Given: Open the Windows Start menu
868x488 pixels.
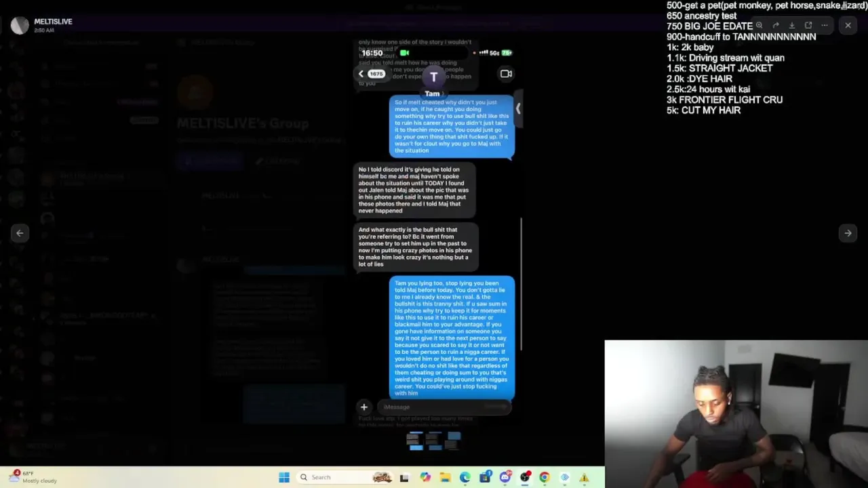Looking at the screenshot, I should [284, 477].
